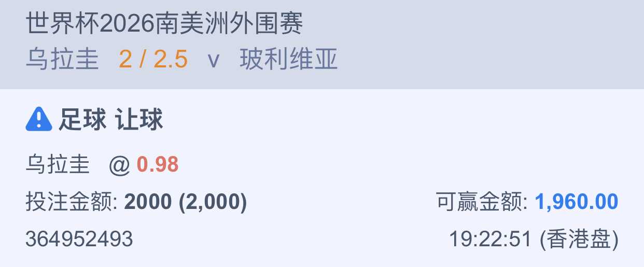Click the red 0.98 odds value
The width and height of the screenshot is (644, 267).
158,165
